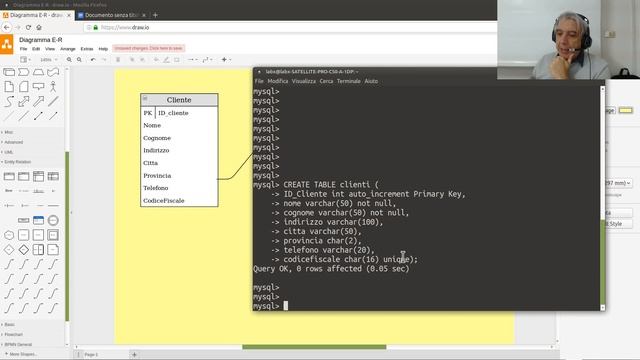Click Unsaved changes save notice
Viewport: 640px width, 360px height.
(x=149, y=48)
